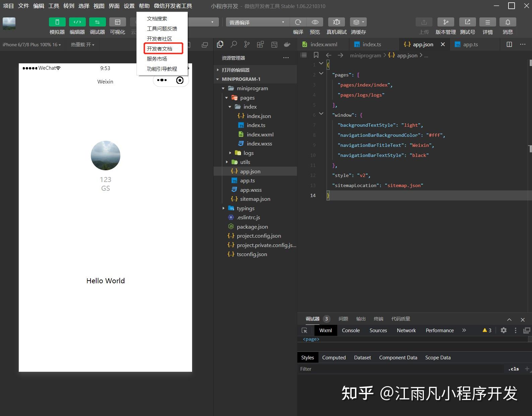The width and height of the screenshot is (532, 416).
Task: Split the editor layout icon
Action: [x=509, y=44]
